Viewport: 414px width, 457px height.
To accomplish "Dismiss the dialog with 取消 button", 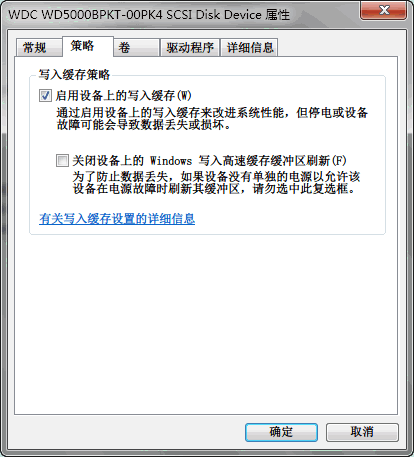I will [x=362, y=432].
